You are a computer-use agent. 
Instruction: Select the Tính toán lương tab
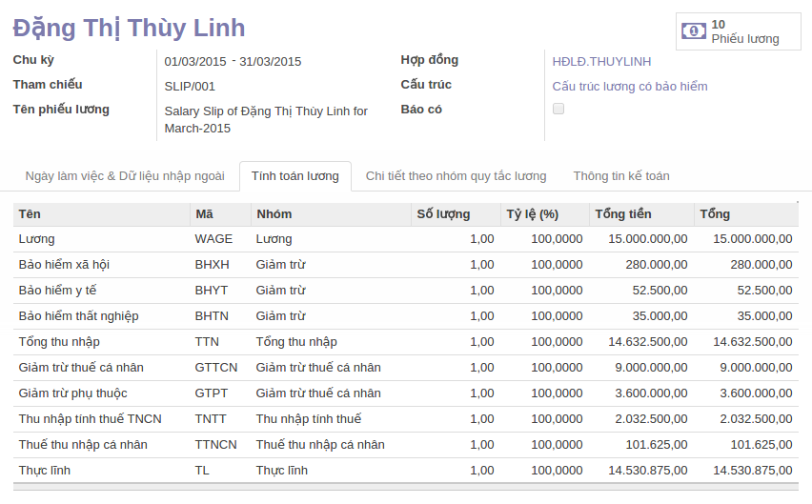pos(294,175)
